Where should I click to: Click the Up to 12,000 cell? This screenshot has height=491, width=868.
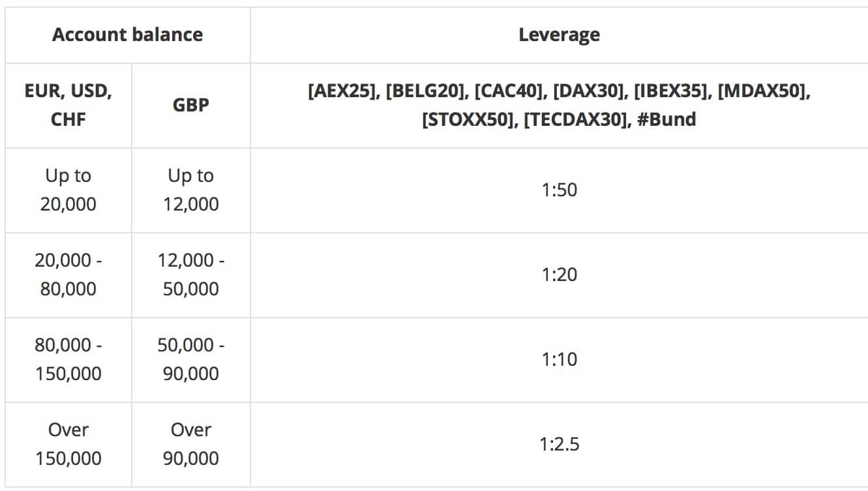190,190
